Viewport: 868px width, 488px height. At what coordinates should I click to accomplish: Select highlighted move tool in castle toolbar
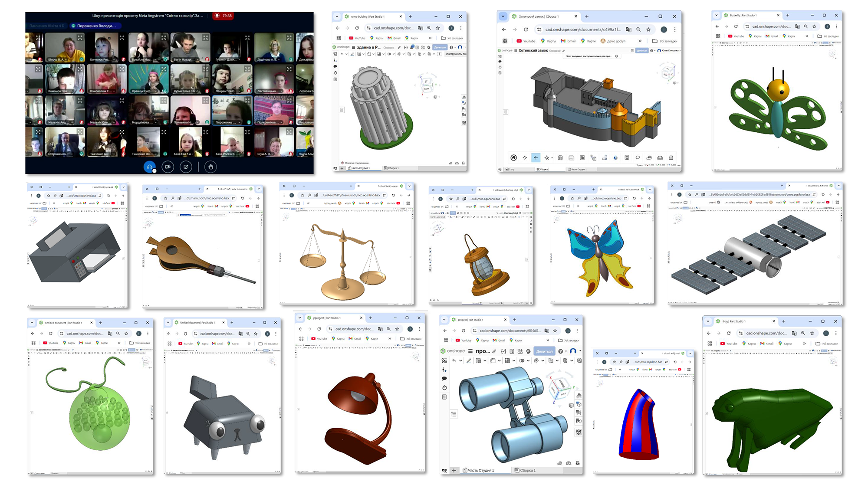(x=536, y=158)
